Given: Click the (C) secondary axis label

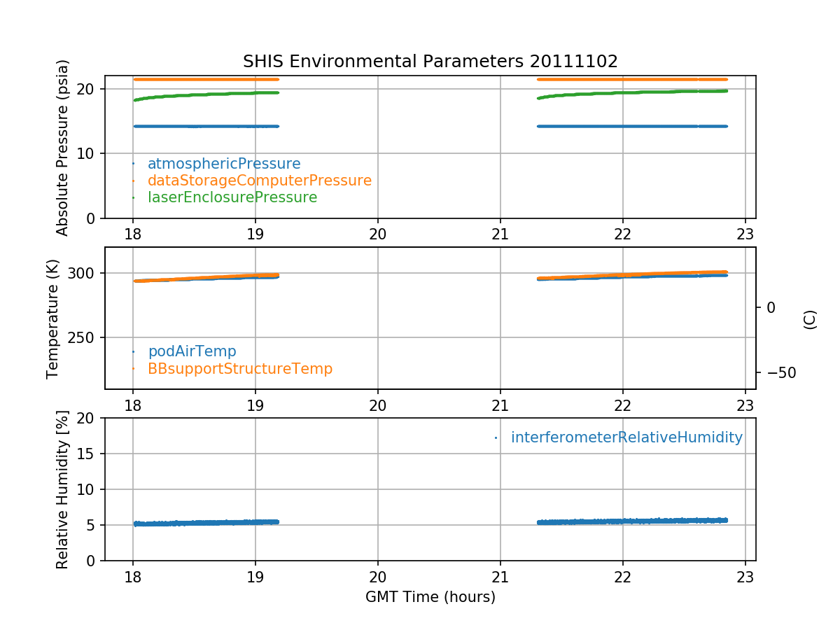Looking at the screenshot, I should pos(810,319).
